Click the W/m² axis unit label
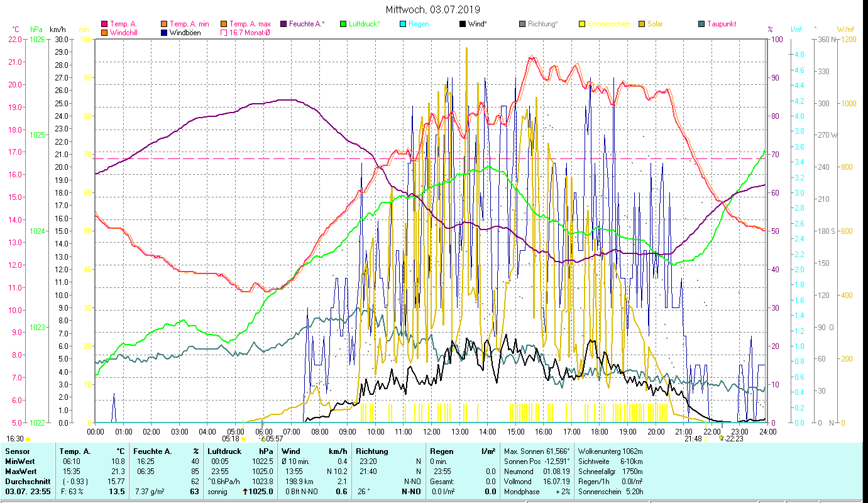868x503 pixels. tap(844, 30)
